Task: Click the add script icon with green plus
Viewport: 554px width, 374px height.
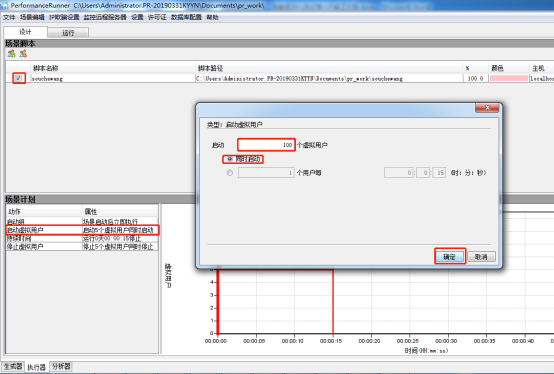Action: click(x=11, y=54)
